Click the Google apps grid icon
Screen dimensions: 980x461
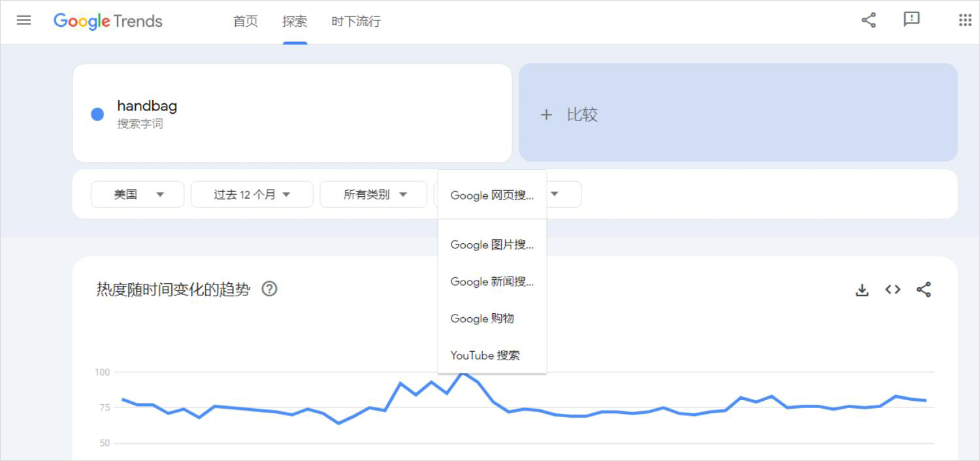pos(964,20)
